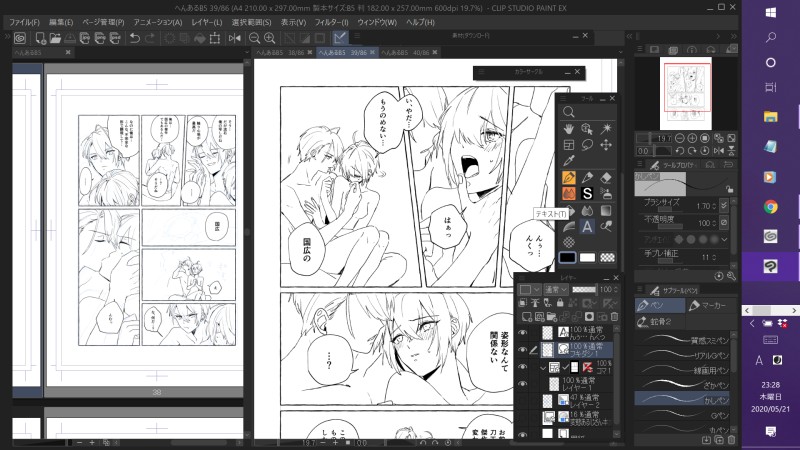Select the white sub color swatch
Screen dimensions: 800x450
587,258
